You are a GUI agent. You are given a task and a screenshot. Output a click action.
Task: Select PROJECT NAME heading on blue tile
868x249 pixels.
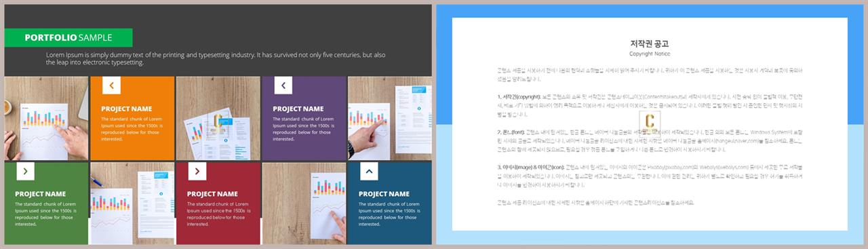(384, 194)
